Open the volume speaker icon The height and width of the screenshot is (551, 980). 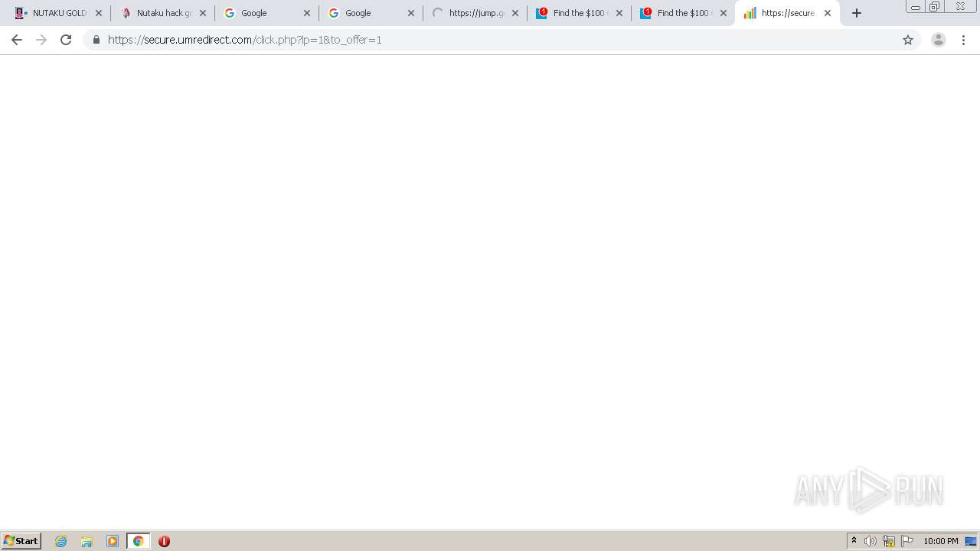871,541
